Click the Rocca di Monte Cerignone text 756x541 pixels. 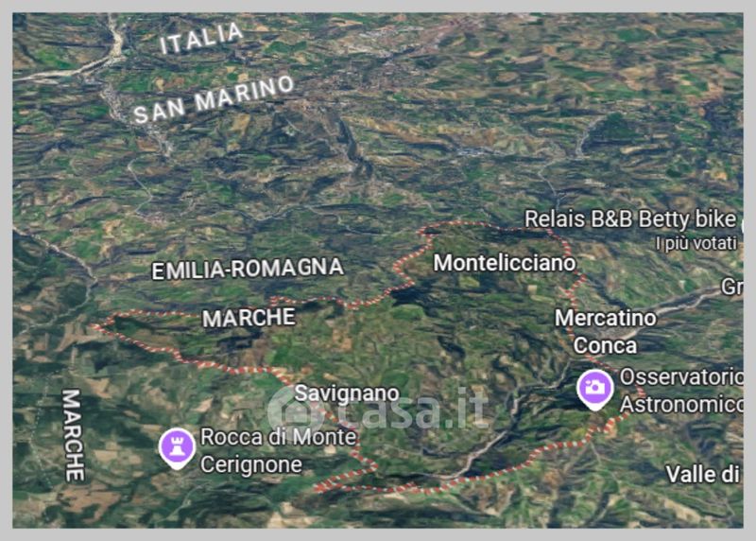click(278, 451)
